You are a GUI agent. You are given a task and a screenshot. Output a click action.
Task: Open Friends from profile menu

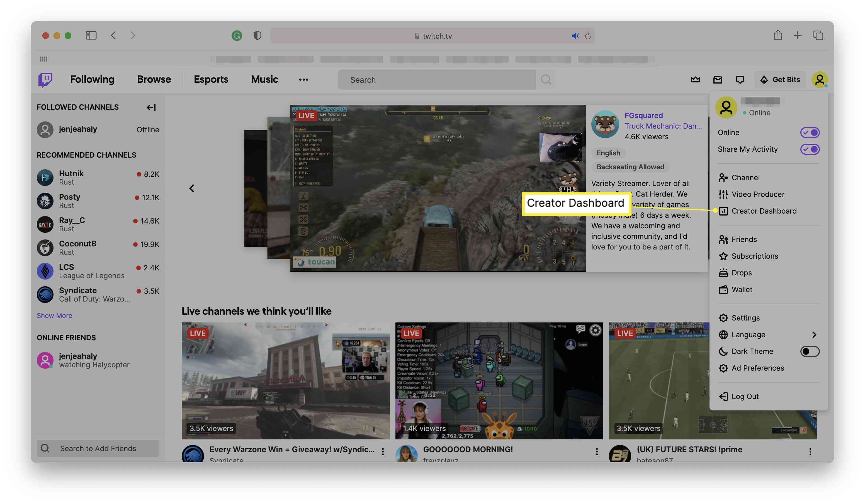point(768,239)
